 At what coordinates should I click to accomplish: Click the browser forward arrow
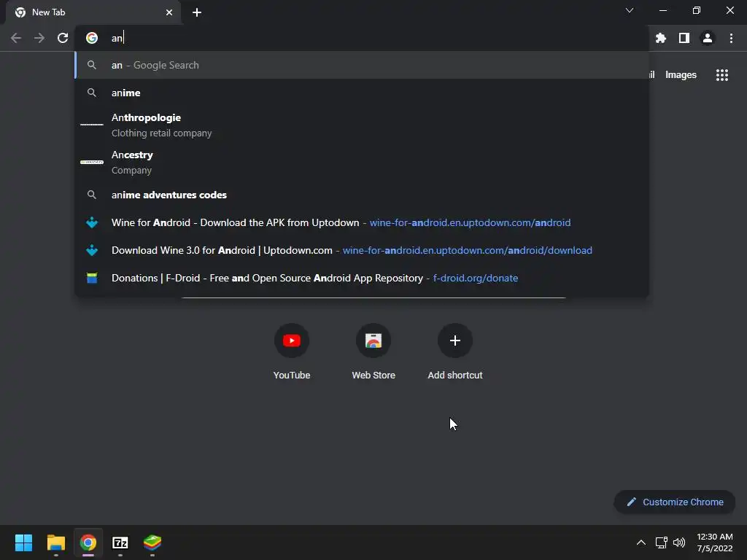coord(39,38)
